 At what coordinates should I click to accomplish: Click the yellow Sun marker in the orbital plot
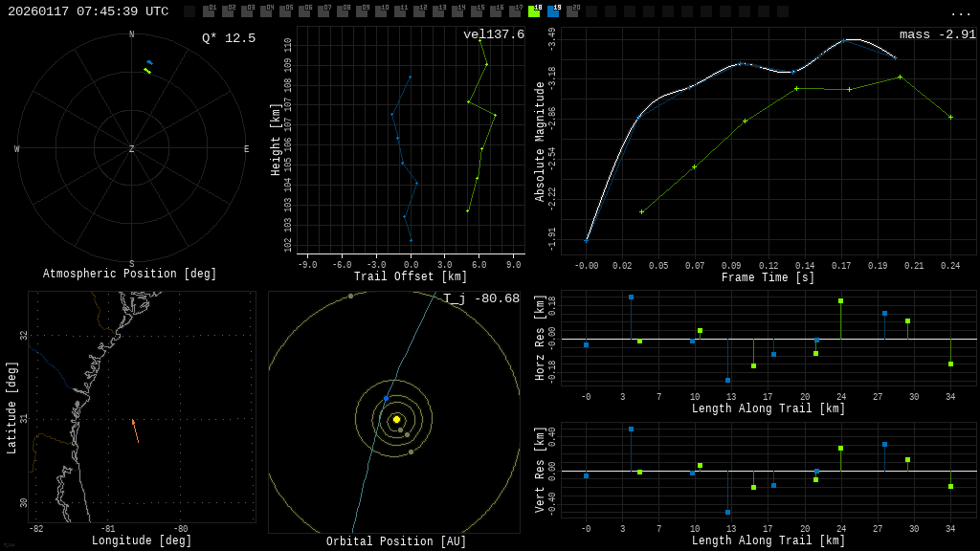click(396, 419)
